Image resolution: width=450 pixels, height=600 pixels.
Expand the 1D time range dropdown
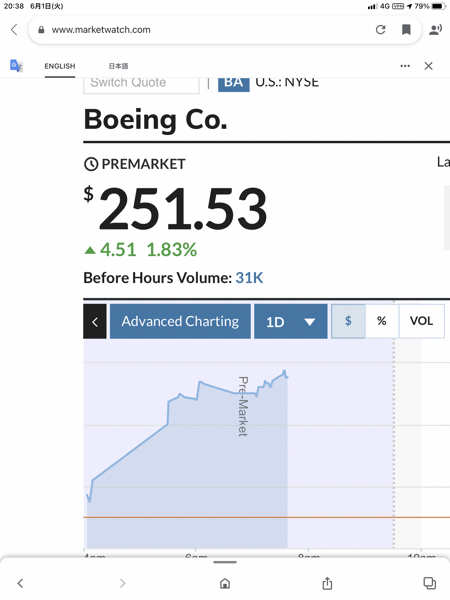(x=291, y=321)
